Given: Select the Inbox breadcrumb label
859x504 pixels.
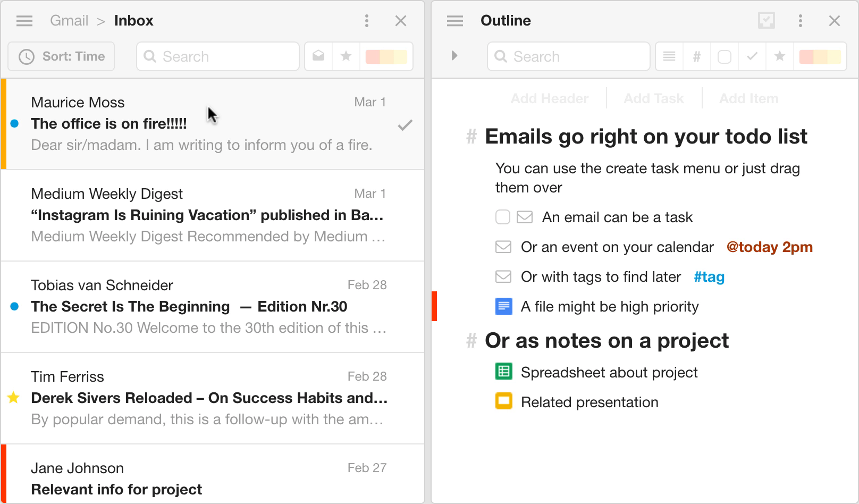Looking at the screenshot, I should (x=133, y=21).
